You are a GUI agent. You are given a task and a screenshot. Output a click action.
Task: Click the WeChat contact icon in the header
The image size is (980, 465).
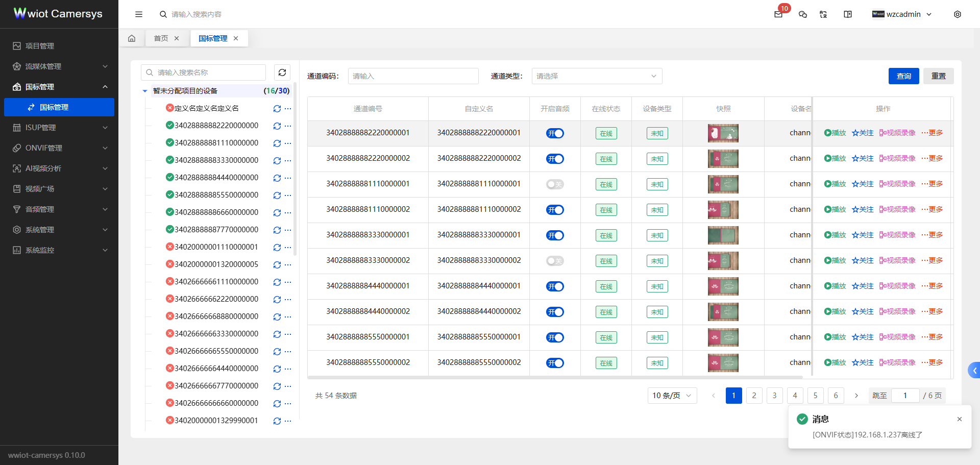[802, 15]
